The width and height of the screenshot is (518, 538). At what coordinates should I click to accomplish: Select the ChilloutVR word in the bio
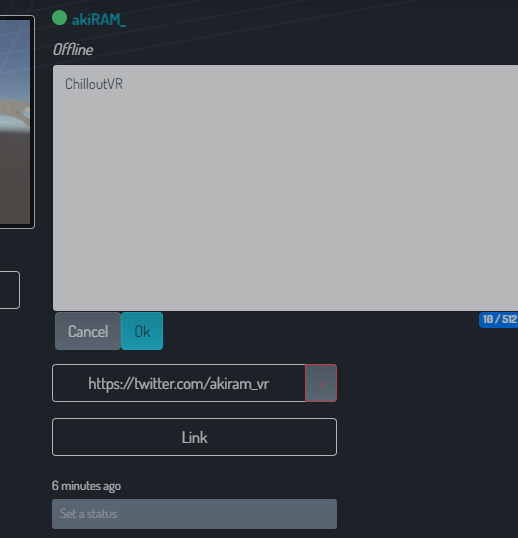[x=94, y=84]
